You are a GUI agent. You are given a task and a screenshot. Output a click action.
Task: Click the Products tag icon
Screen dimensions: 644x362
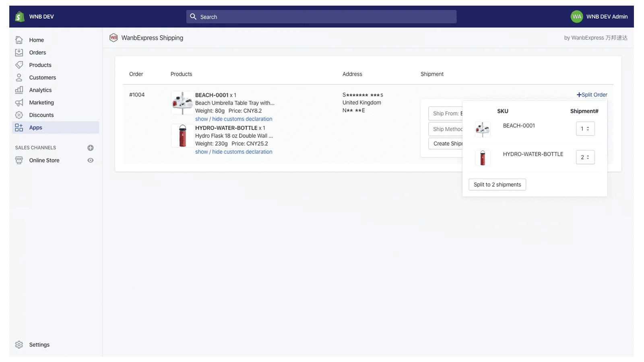tap(19, 65)
